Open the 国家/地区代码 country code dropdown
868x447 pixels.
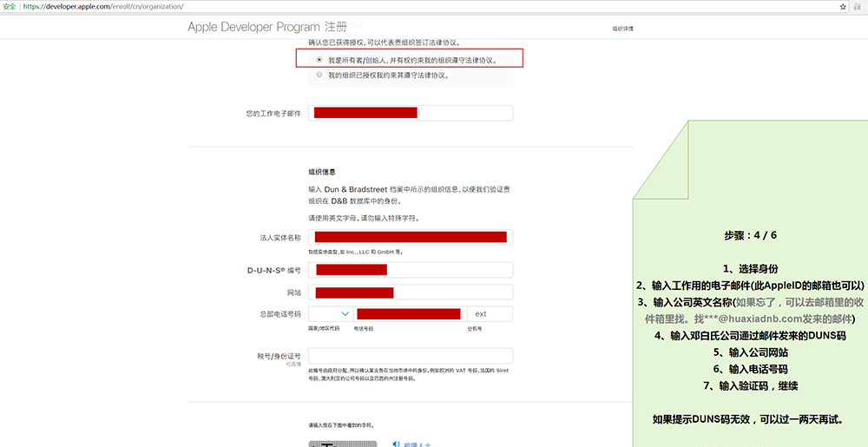point(331,314)
